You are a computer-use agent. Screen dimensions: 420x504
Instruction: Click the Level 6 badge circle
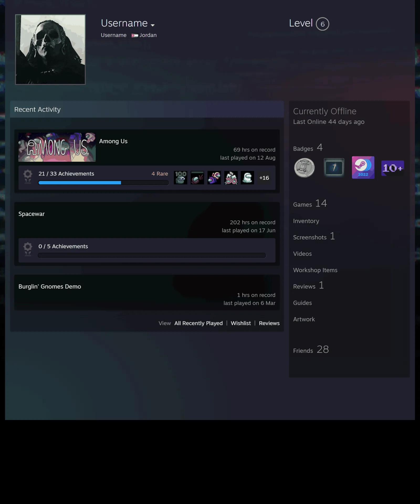[322, 24]
